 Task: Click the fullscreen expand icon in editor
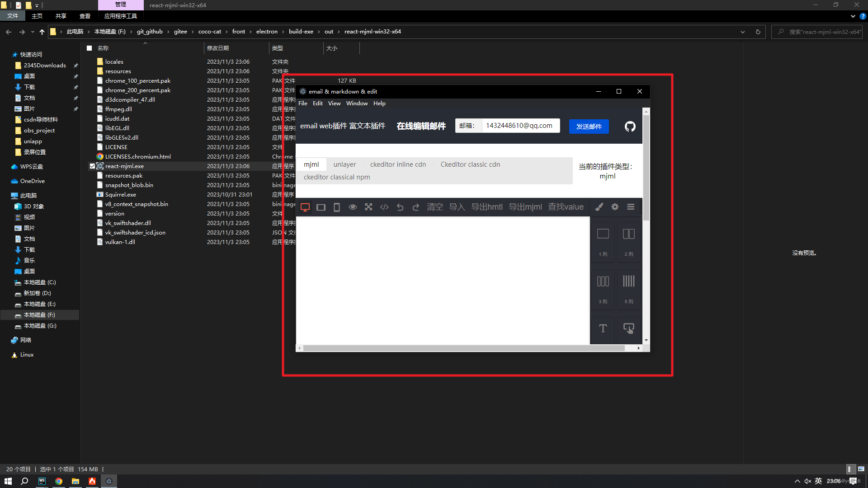coord(368,207)
